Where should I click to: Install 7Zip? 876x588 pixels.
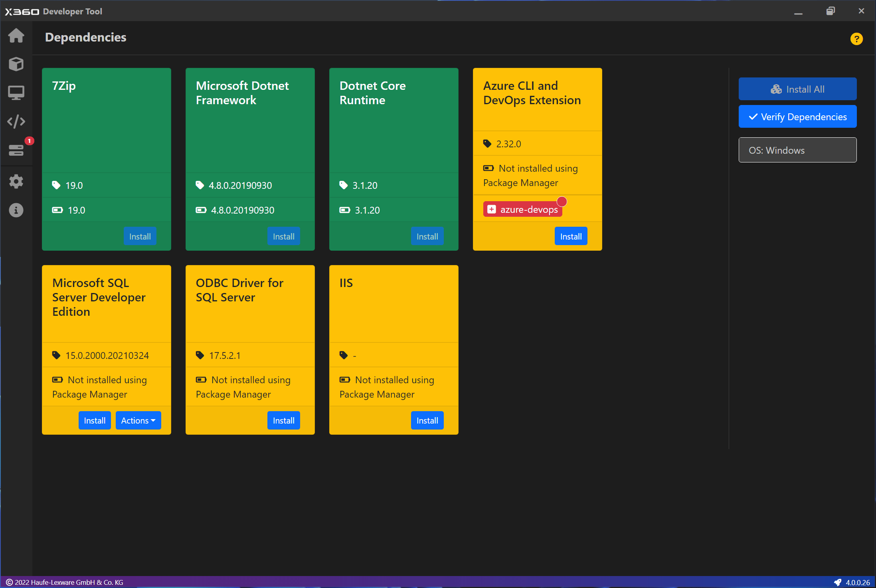click(140, 236)
